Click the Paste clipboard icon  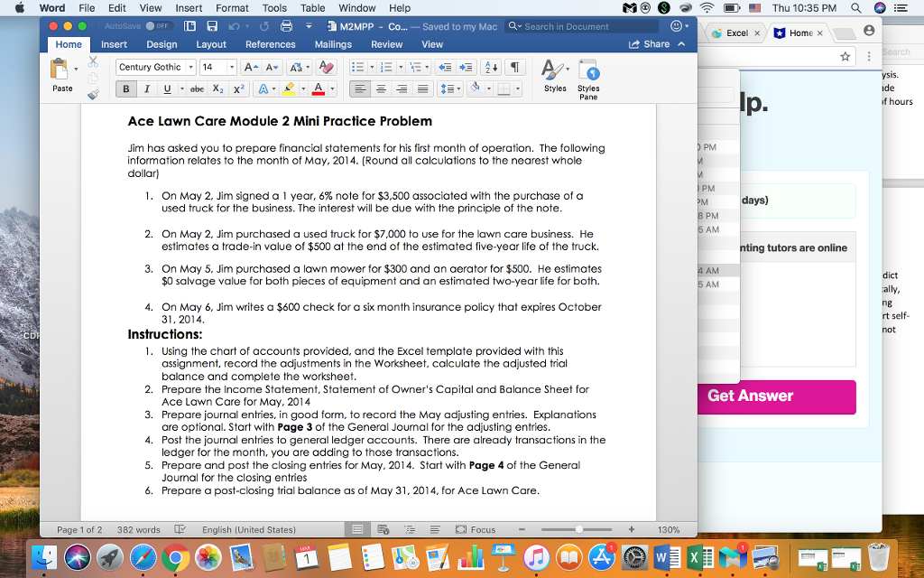59,70
